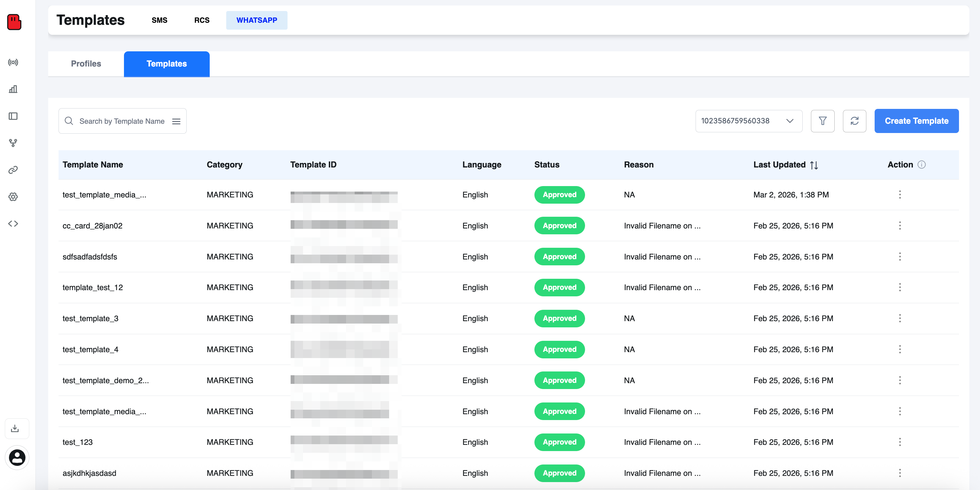
Task: Refresh the template list
Action: point(854,121)
